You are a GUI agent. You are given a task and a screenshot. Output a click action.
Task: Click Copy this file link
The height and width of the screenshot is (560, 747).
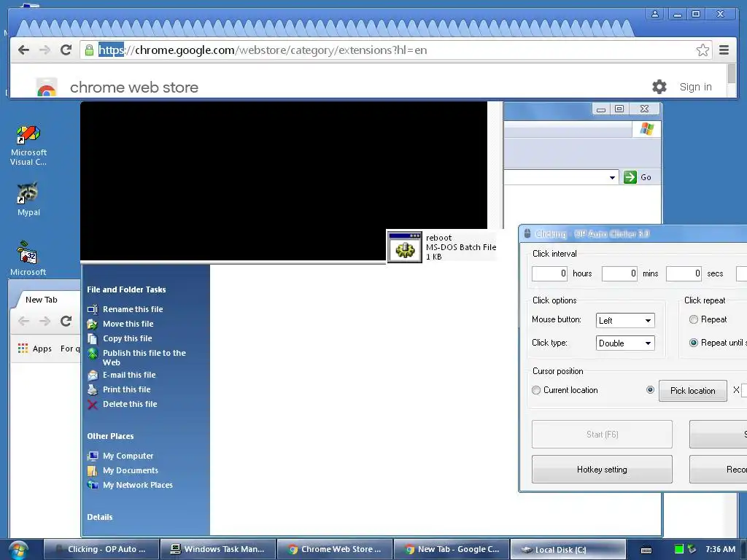pos(128,338)
